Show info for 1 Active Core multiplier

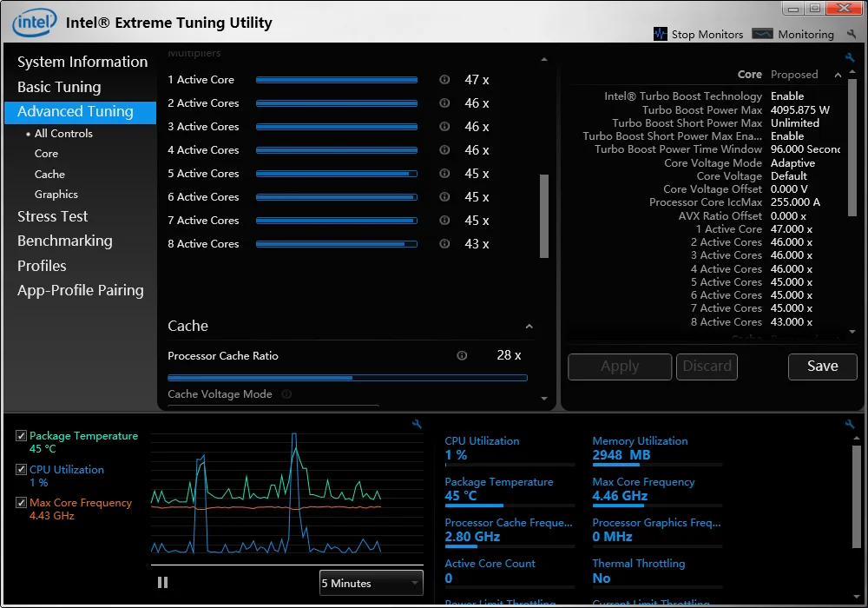[444, 80]
